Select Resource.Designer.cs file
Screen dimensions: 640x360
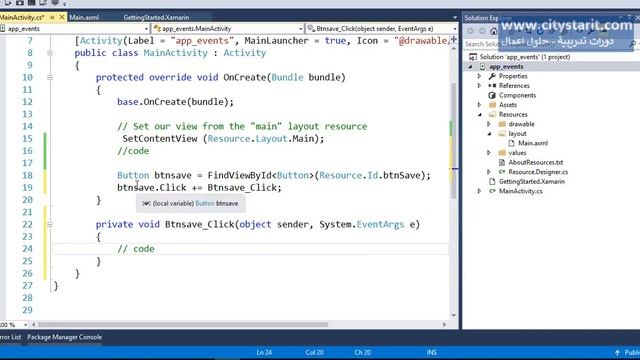point(538,172)
